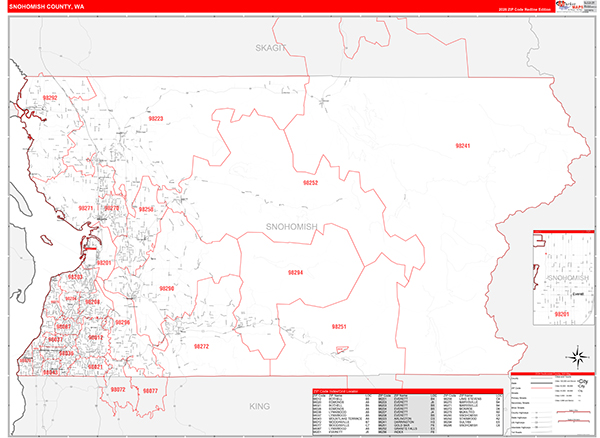Click the ZIP Code Index table header

(408, 391)
